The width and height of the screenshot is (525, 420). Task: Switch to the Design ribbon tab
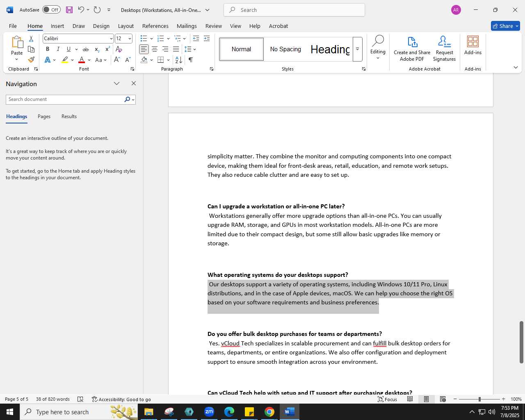point(101,26)
